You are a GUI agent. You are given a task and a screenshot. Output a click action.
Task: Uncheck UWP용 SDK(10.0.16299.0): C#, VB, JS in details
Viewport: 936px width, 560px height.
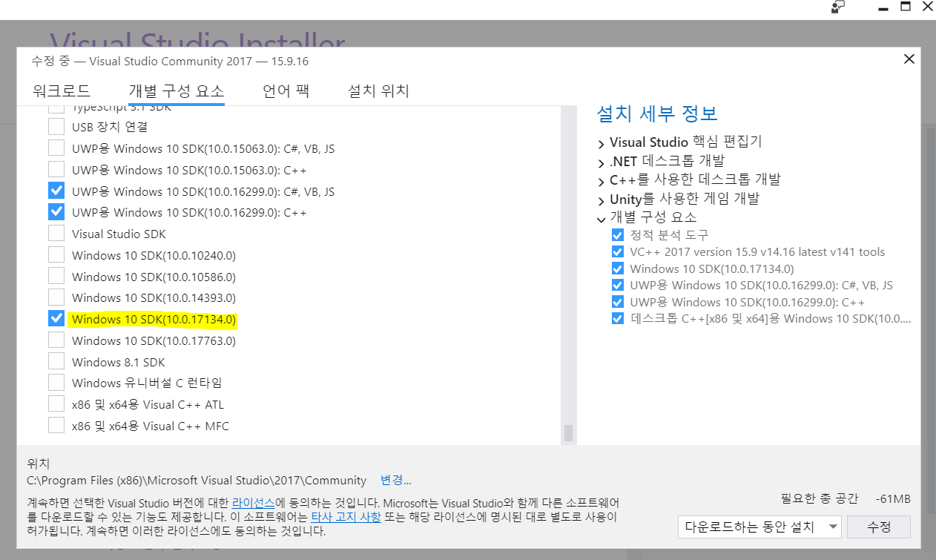click(x=617, y=285)
